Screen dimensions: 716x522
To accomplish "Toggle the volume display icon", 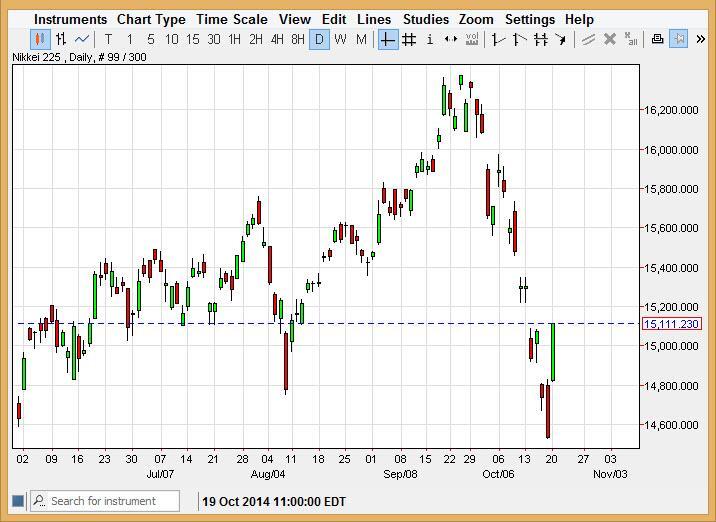I will [472, 40].
